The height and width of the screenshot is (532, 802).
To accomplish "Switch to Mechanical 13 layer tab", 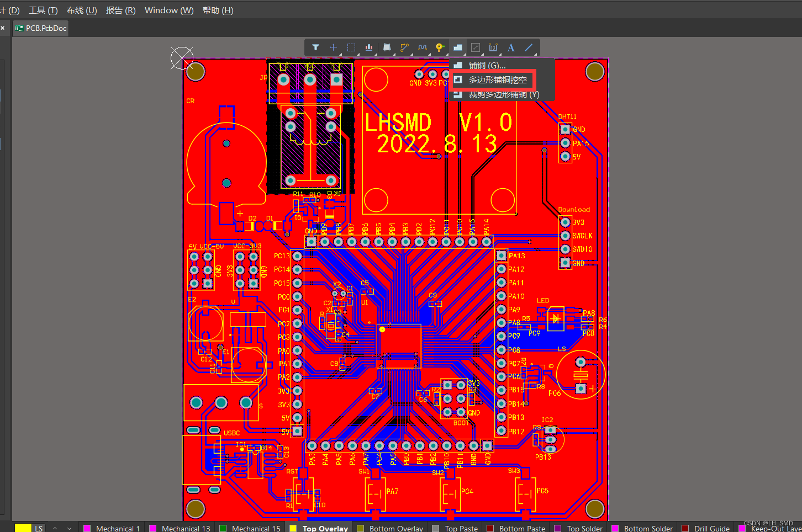I will click(180, 528).
